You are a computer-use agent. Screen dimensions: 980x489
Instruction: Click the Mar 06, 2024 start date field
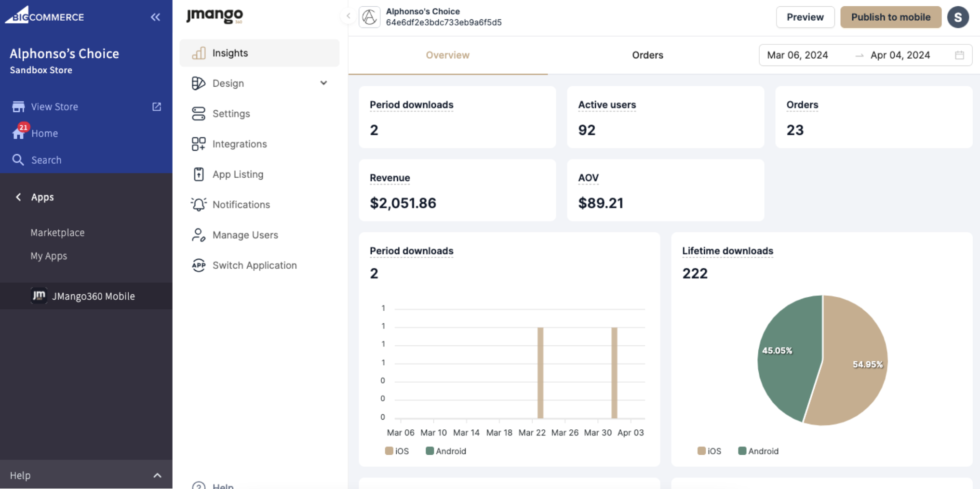click(x=797, y=55)
